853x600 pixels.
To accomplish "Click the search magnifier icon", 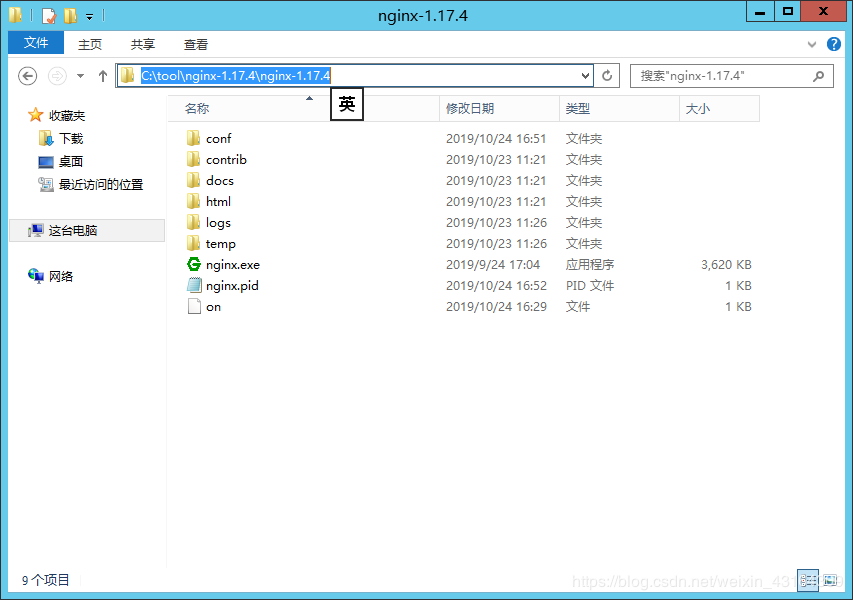I will 818,76.
